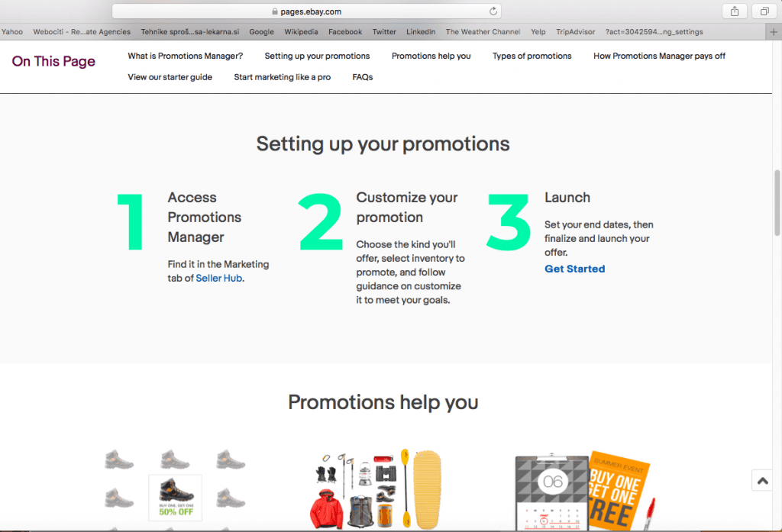Click the Safari share icon

735,11
